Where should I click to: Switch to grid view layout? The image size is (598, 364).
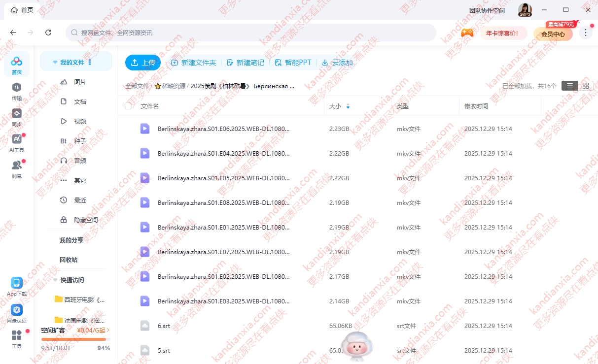click(585, 85)
